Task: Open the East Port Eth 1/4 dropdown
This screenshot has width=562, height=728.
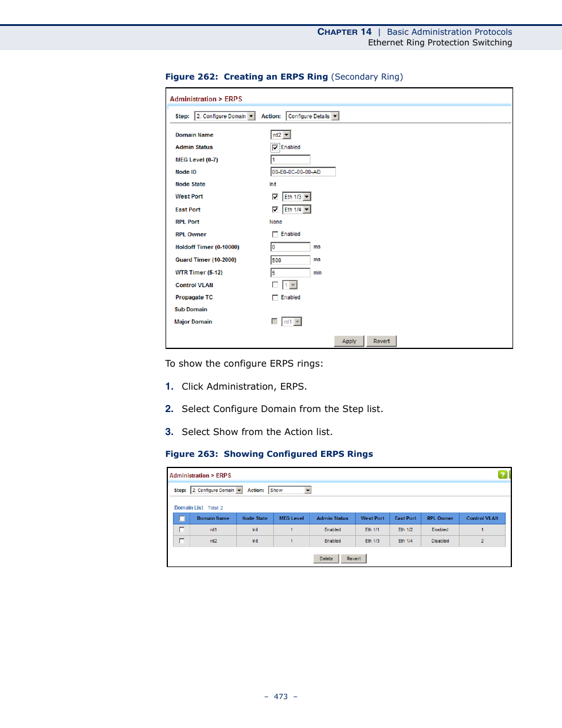Action: click(296, 209)
